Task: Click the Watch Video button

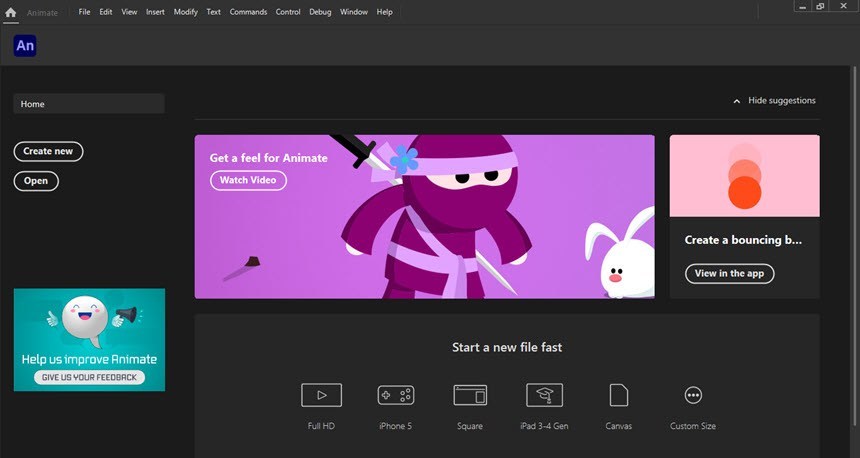Action: point(248,180)
